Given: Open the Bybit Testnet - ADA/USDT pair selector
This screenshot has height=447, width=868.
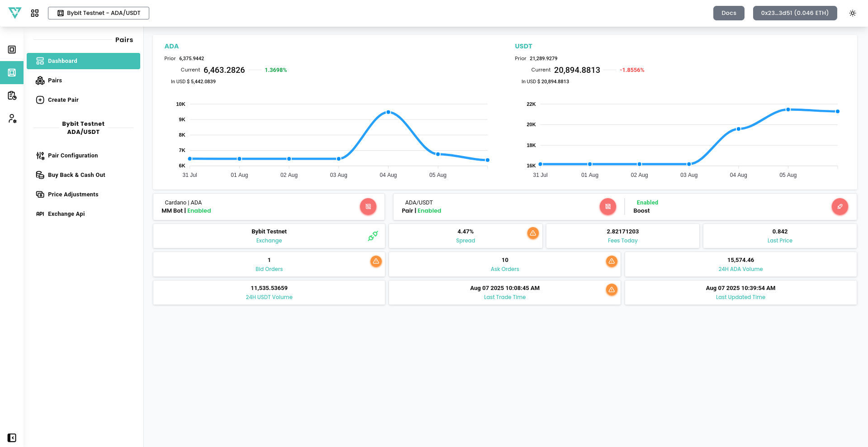Looking at the screenshot, I should pos(99,13).
